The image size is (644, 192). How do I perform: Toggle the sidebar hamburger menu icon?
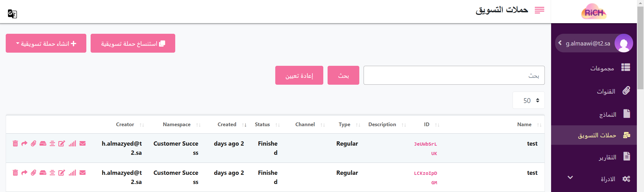click(x=539, y=10)
